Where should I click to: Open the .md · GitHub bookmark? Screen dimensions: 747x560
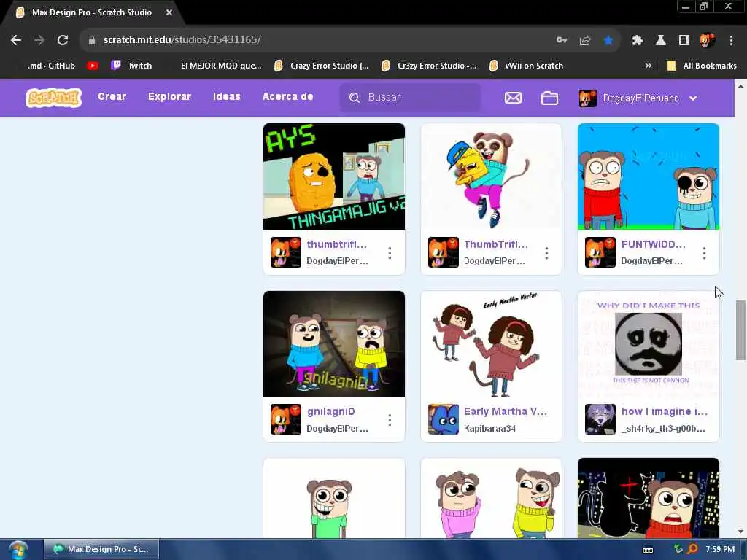click(51, 66)
